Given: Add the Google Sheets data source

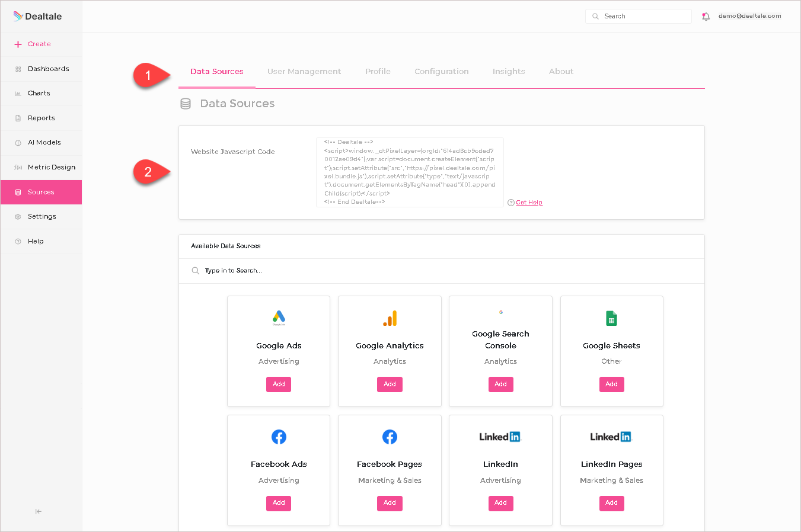Looking at the screenshot, I should [611, 384].
